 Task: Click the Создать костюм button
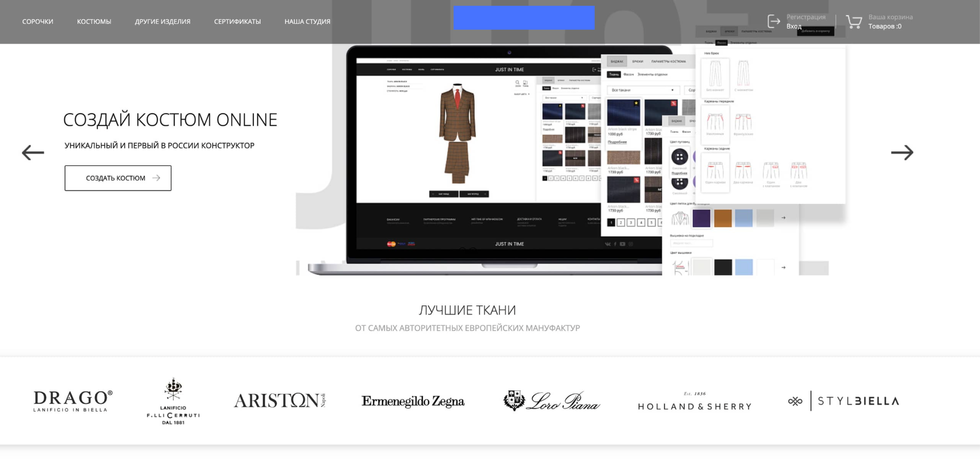pyautogui.click(x=118, y=178)
